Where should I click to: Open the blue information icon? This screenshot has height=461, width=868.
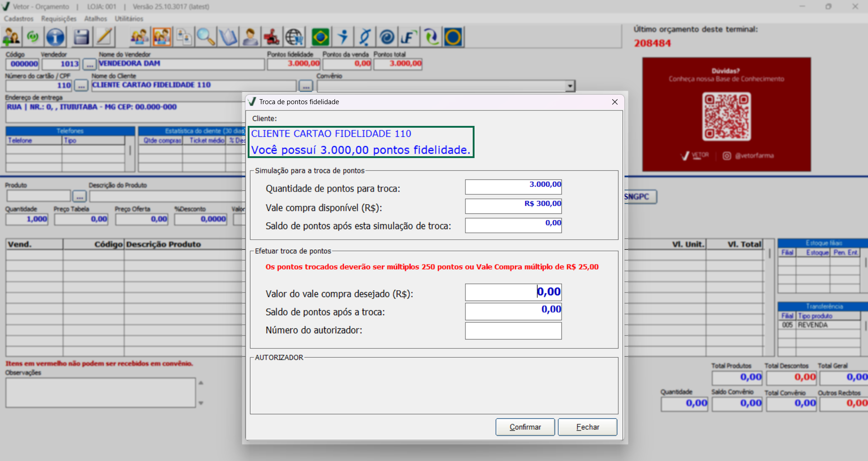click(55, 37)
